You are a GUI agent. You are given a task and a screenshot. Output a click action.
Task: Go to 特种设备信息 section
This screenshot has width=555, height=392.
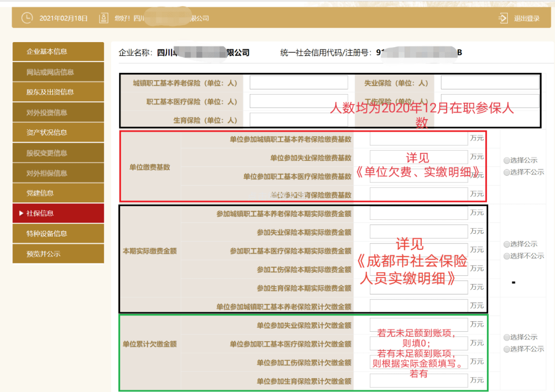58,234
